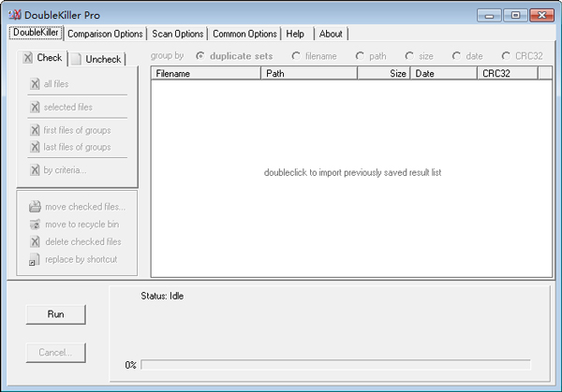Switch to the DoubleKiller tab
The width and height of the screenshot is (562, 392).
(x=36, y=33)
